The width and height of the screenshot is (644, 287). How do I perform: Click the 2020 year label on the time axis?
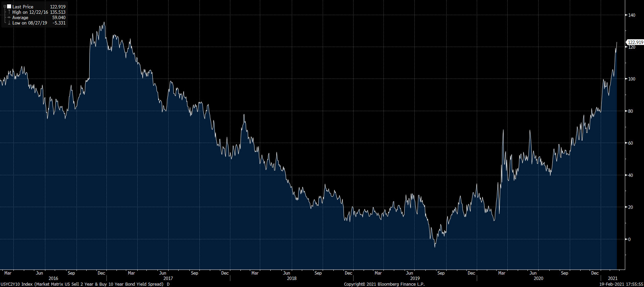pyautogui.click(x=538, y=278)
